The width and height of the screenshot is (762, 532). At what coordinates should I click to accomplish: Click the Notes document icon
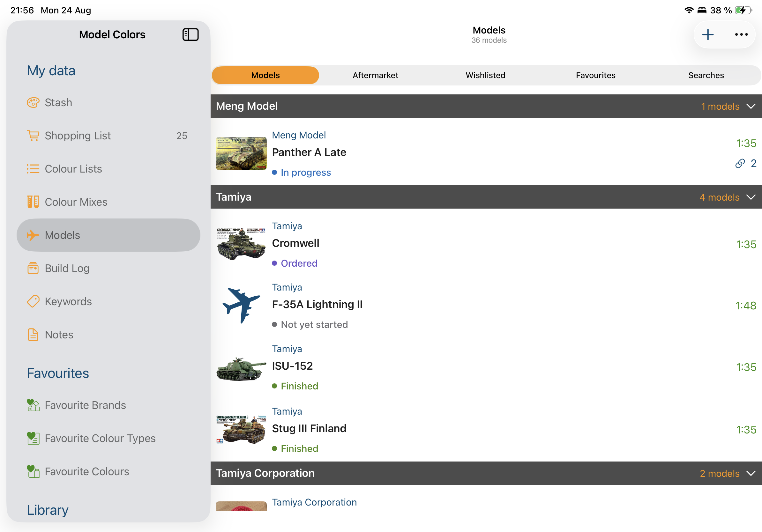tap(33, 335)
